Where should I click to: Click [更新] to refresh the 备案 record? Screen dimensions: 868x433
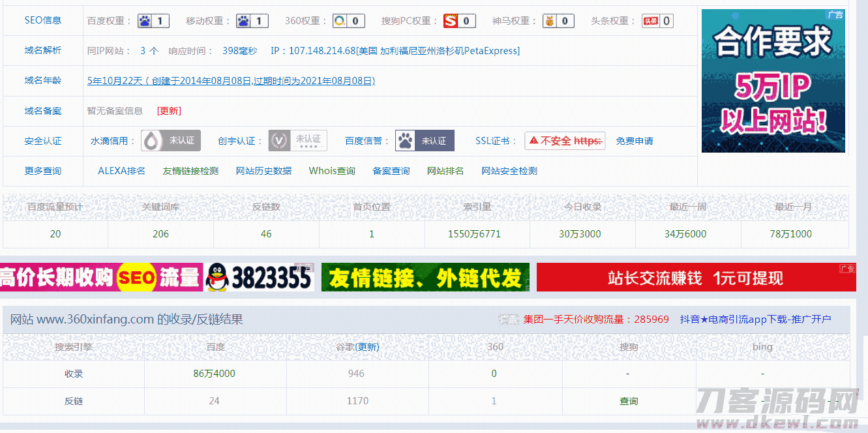click(168, 111)
